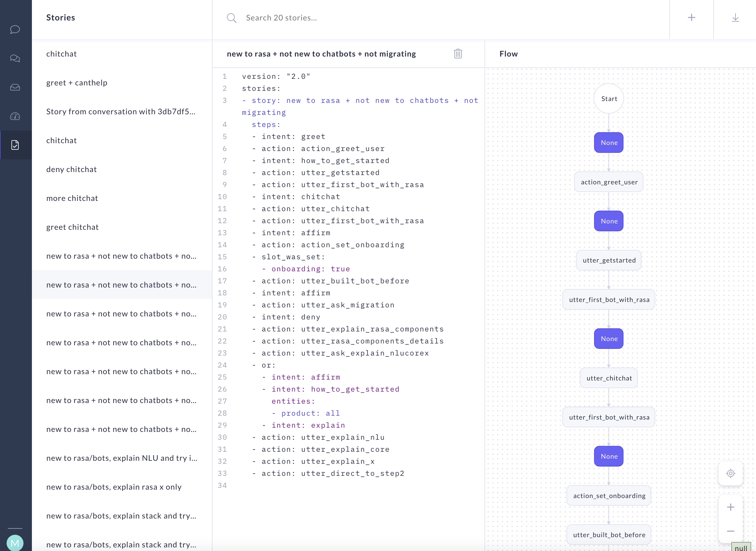Open the Models dashboard gauge icon
Screen dimensions: 756x551
coord(15,116)
